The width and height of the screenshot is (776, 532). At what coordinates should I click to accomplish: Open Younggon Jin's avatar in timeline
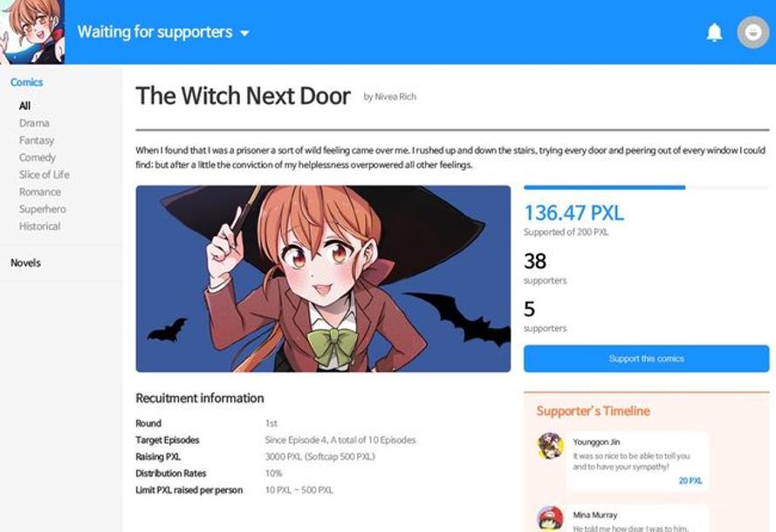(550, 446)
